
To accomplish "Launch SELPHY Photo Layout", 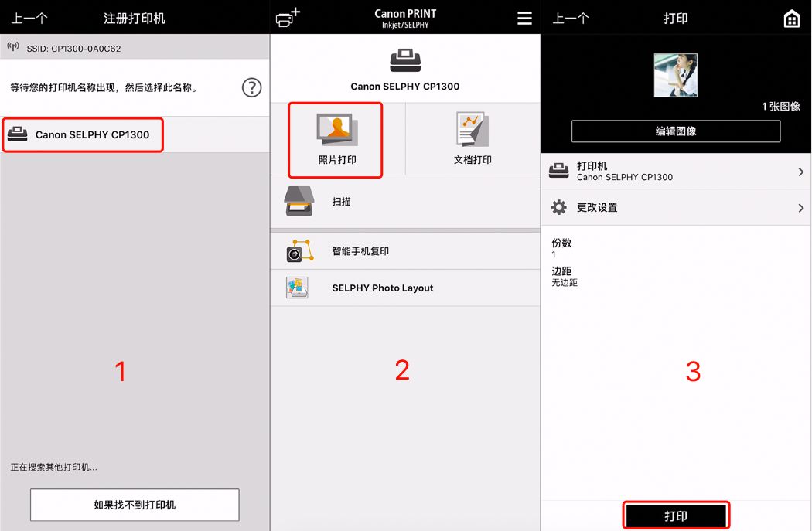I will (x=405, y=288).
